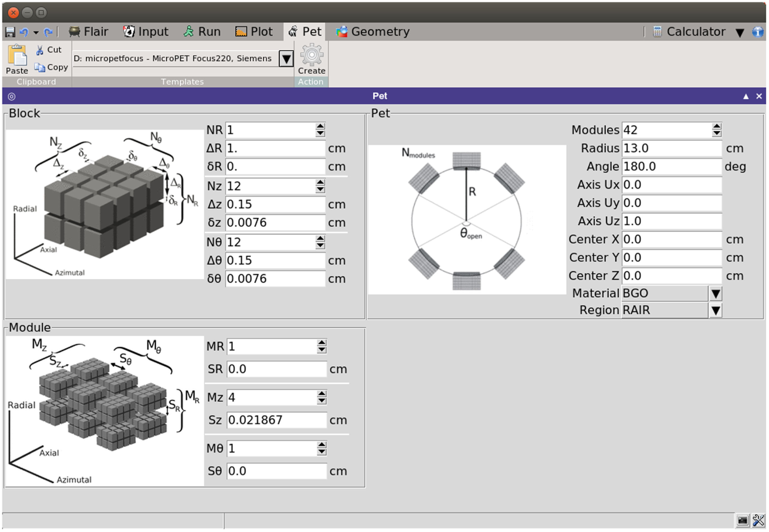Click the Paste clipboard icon
This screenshot has width=769, height=532.
click(x=17, y=56)
